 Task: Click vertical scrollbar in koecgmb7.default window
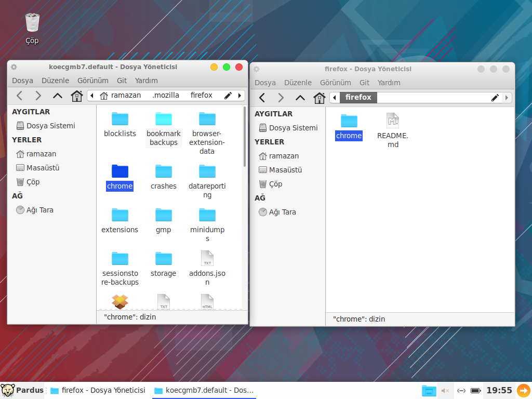pos(245,137)
